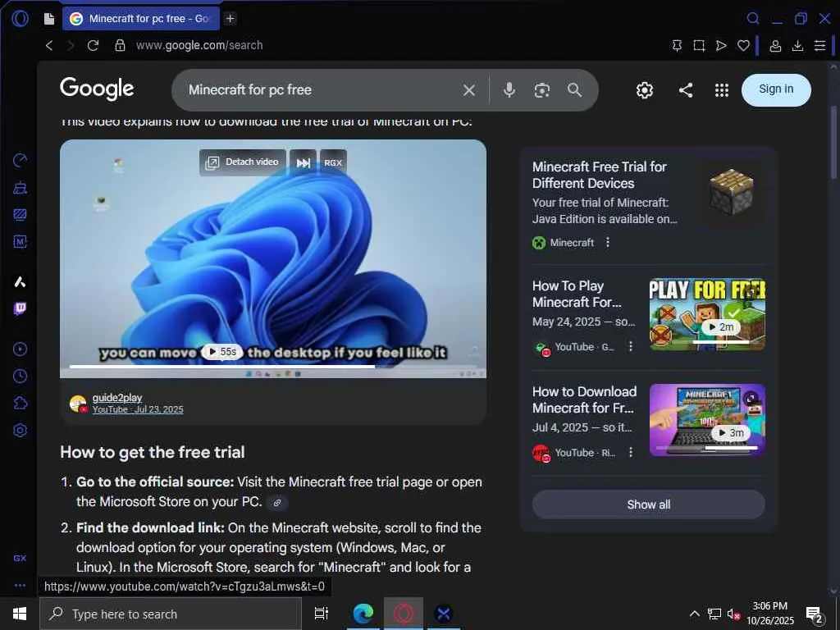This screenshot has height=630, width=840.
Task: Open source link chip after step one
Action: coord(277,503)
